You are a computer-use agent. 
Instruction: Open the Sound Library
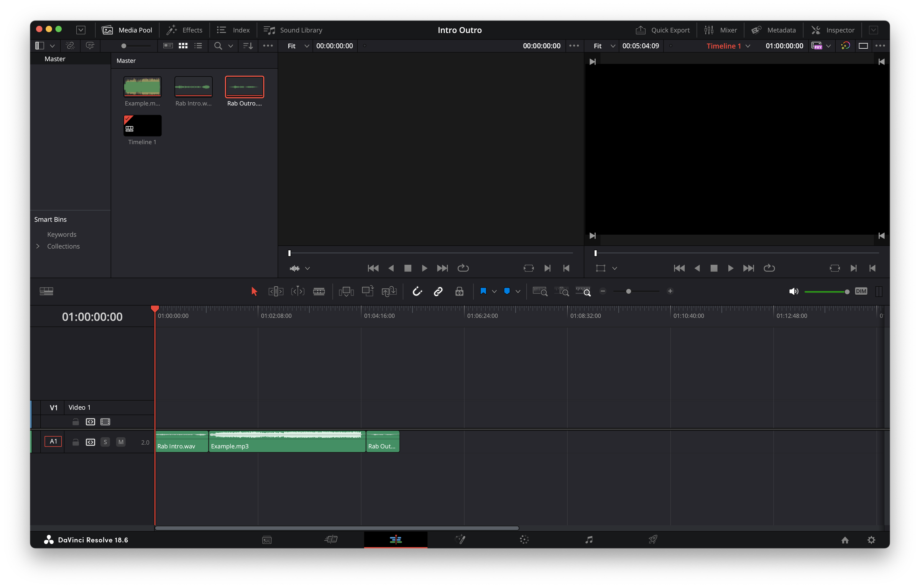pos(292,30)
